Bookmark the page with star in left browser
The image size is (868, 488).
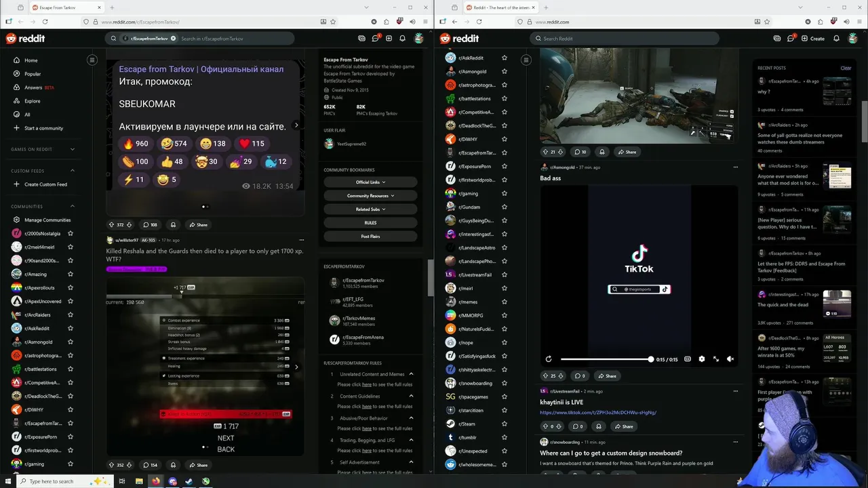click(x=333, y=22)
